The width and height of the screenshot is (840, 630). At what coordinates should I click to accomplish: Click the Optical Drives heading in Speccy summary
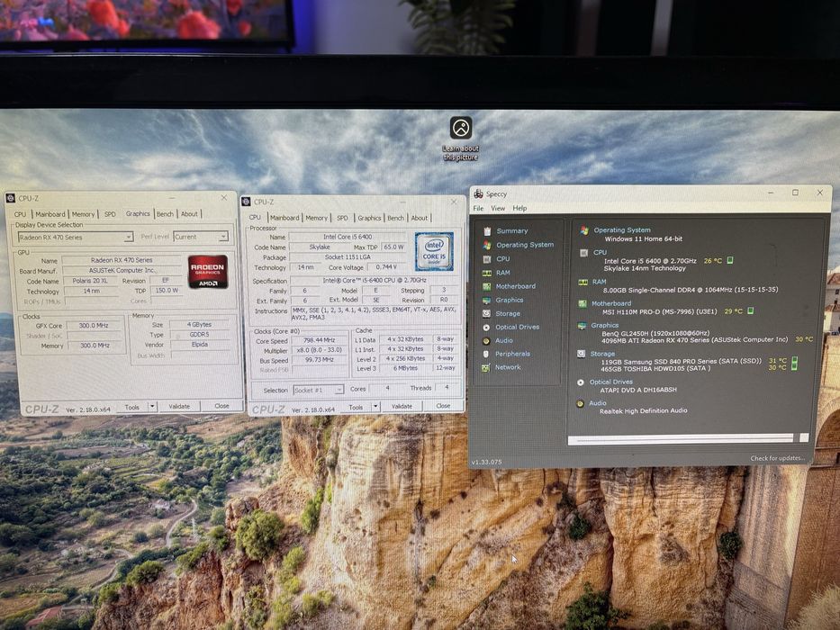click(610, 382)
